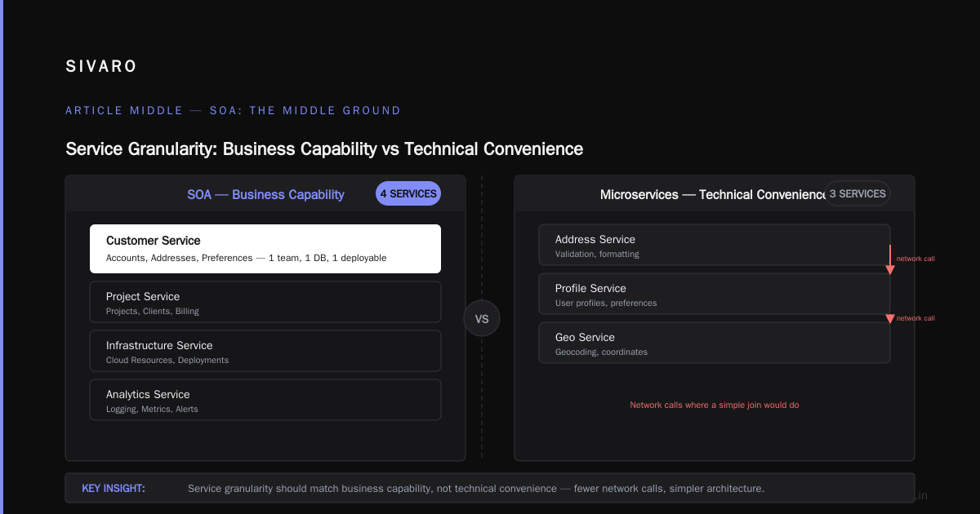Click the Analytics Service card
This screenshot has height=514, width=980.
click(x=265, y=400)
